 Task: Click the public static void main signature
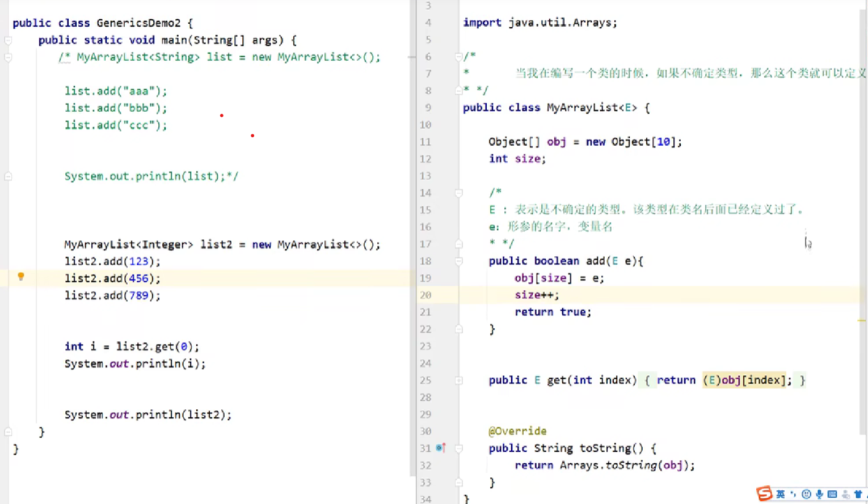[167, 40]
